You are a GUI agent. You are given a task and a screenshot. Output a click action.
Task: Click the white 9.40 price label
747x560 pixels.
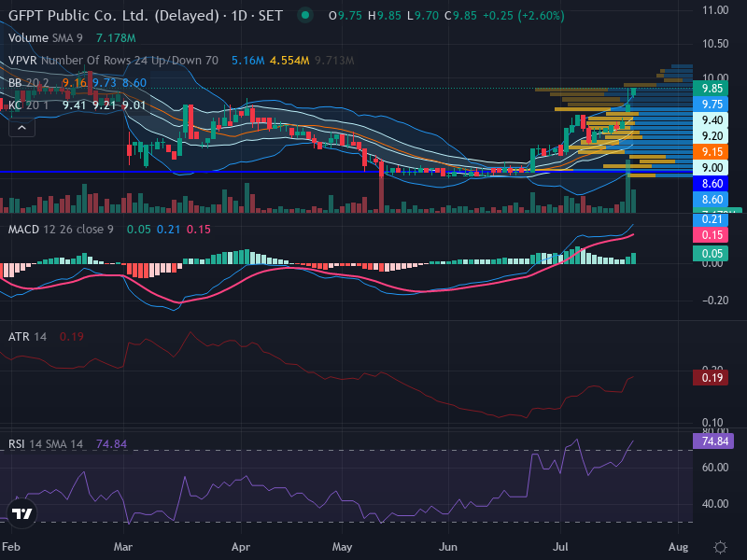click(712, 120)
